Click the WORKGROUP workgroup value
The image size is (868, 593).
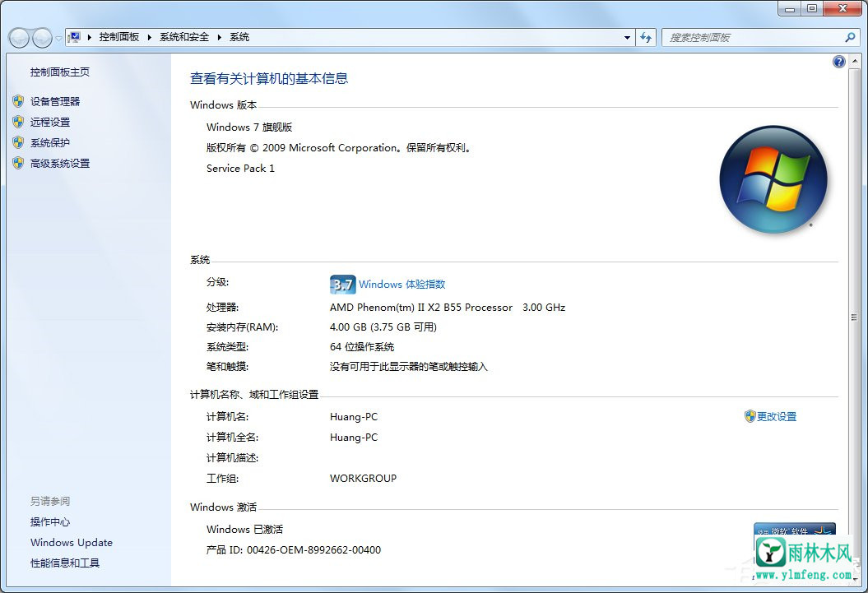[x=363, y=479]
